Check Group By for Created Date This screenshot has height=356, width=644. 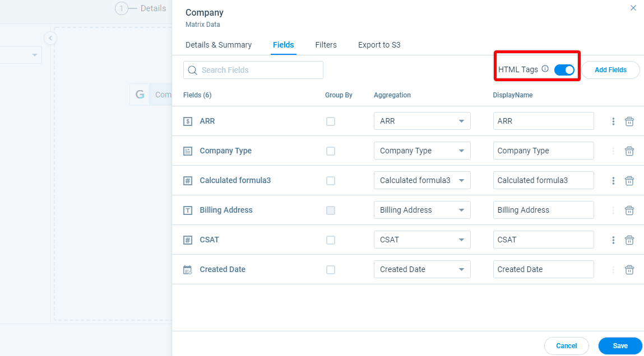330,269
